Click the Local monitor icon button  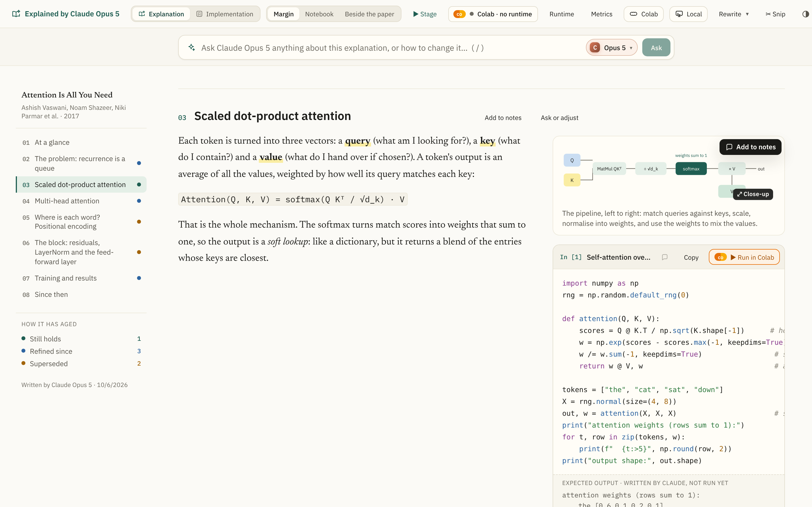click(688, 14)
